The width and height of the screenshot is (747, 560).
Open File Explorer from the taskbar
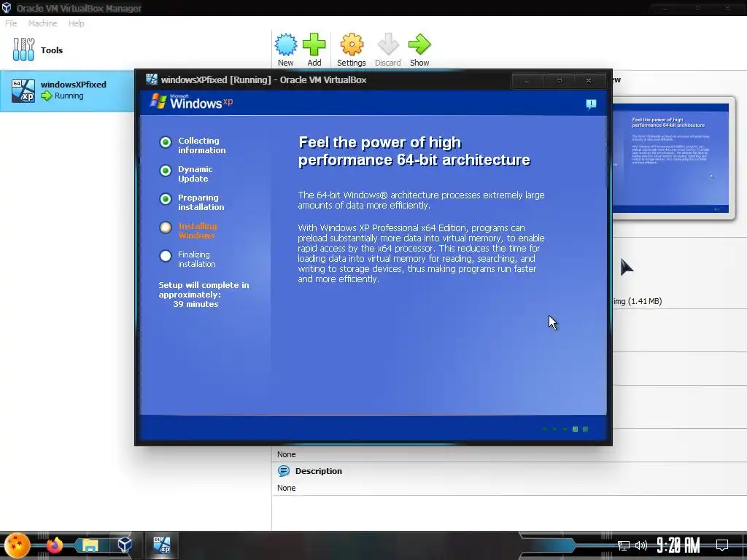90,545
